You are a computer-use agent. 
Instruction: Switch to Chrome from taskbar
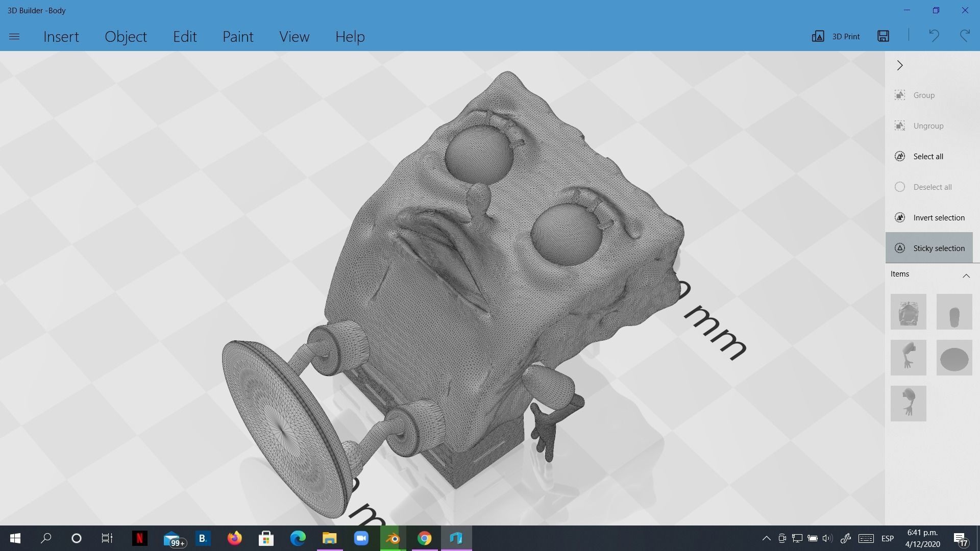click(425, 538)
